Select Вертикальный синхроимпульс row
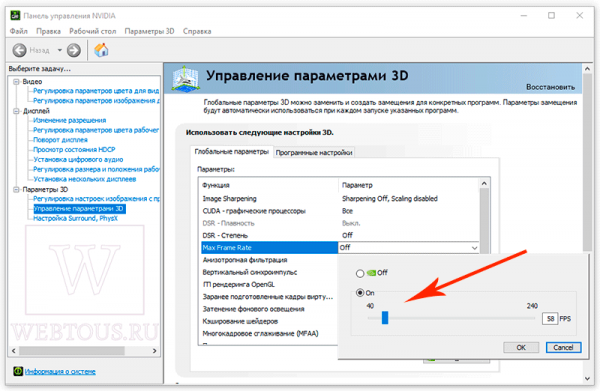 point(269,272)
